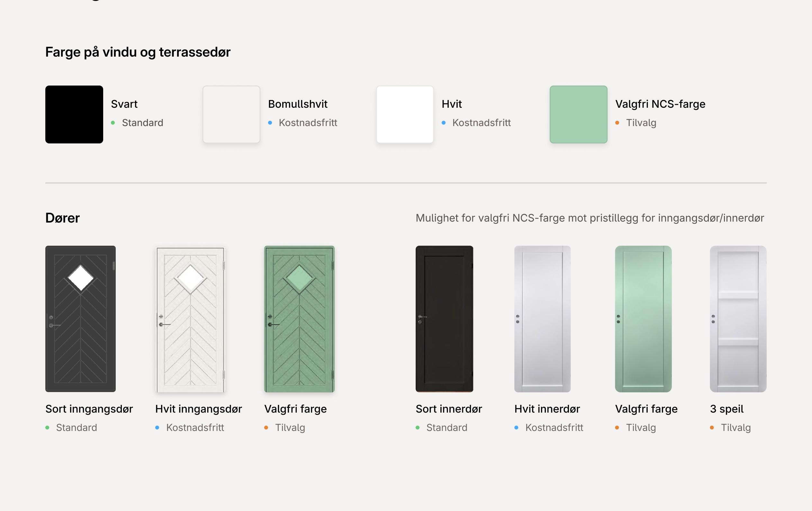The width and height of the screenshot is (812, 511).
Task: Select the Hvit innerdør door image
Action: (x=543, y=319)
